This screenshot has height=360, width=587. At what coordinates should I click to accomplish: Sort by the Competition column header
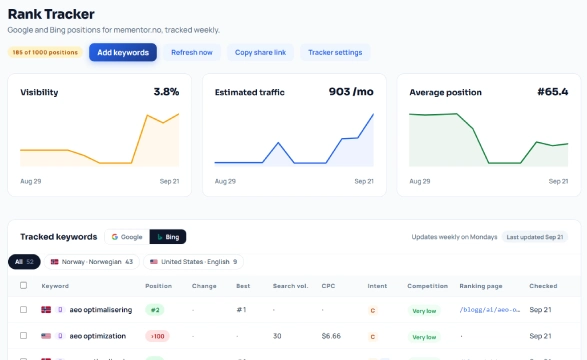428,286
